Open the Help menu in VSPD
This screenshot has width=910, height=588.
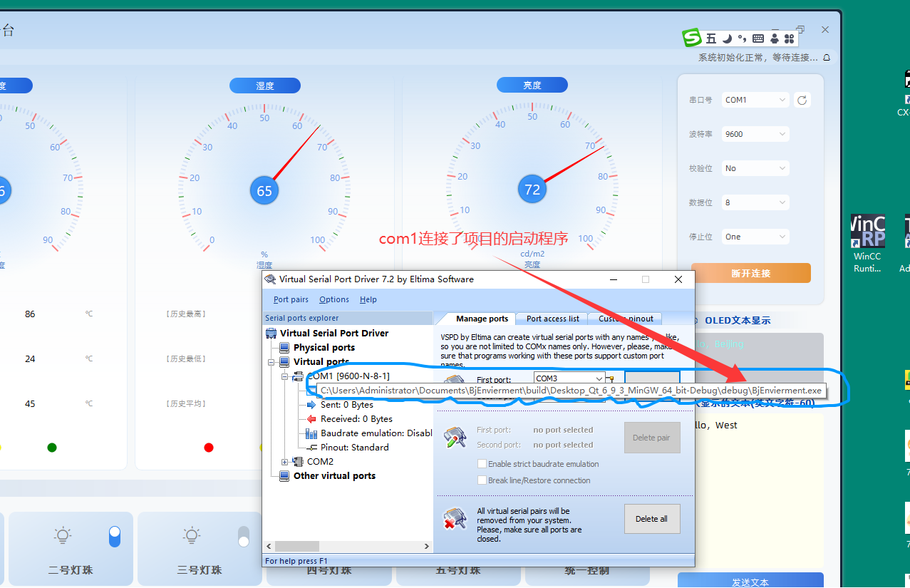368,299
